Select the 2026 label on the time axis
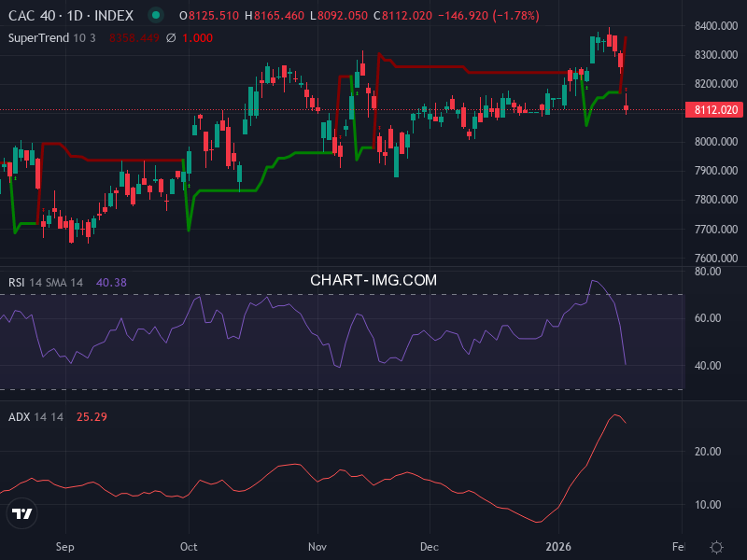The image size is (747, 560). (x=560, y=547)
